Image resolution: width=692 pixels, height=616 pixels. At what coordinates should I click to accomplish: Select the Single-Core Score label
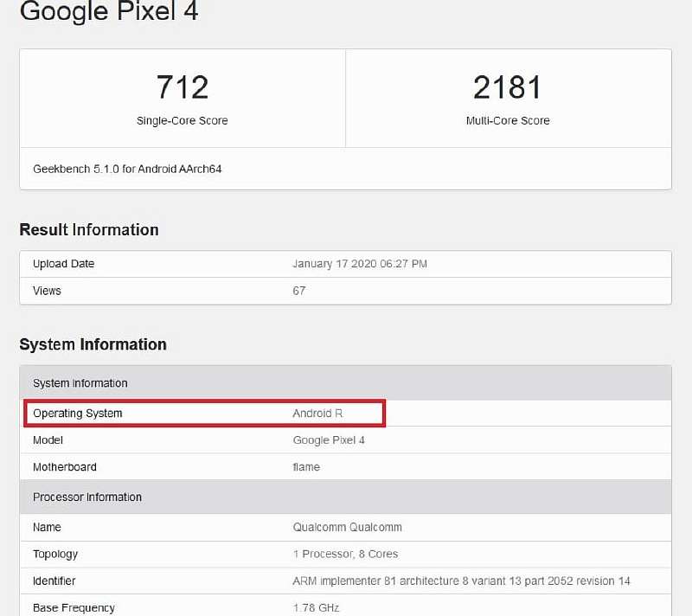183,121
